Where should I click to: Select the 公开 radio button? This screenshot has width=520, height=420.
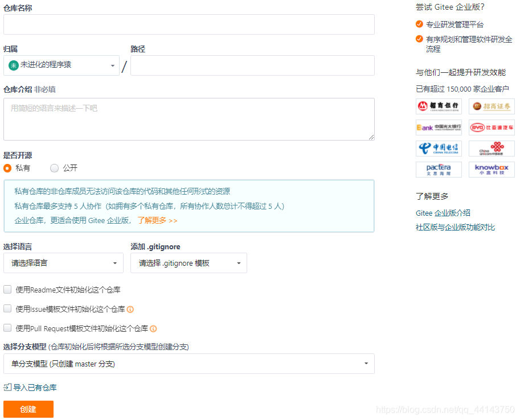(x=54, y=168)
